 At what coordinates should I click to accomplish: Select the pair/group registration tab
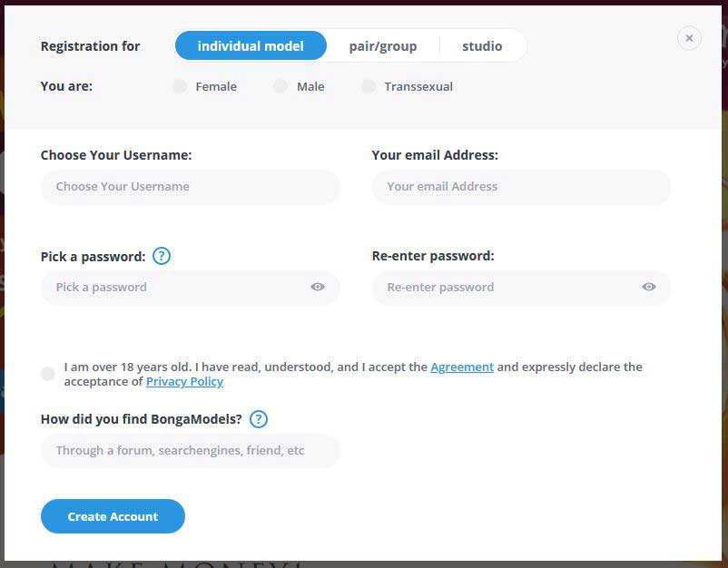coord(383,45)
